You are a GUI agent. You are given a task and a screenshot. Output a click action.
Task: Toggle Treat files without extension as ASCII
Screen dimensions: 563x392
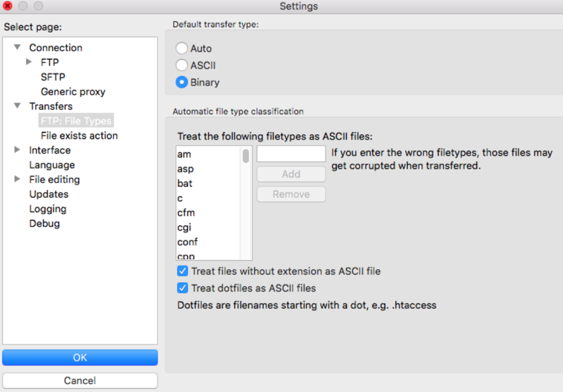[182, 271]
